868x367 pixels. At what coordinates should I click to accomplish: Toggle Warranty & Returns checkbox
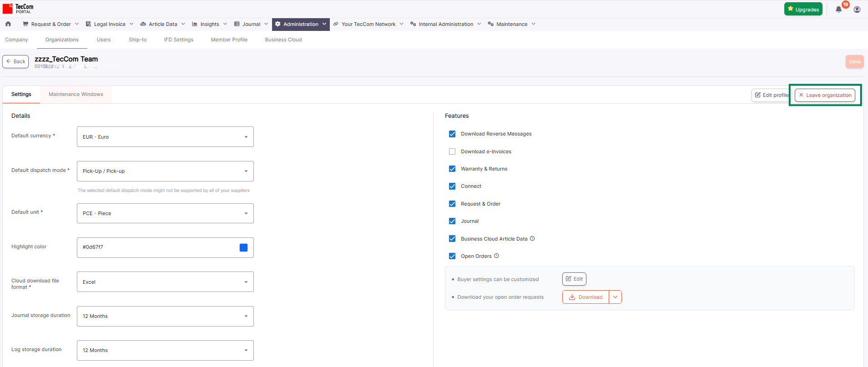[x=452, y=169]
